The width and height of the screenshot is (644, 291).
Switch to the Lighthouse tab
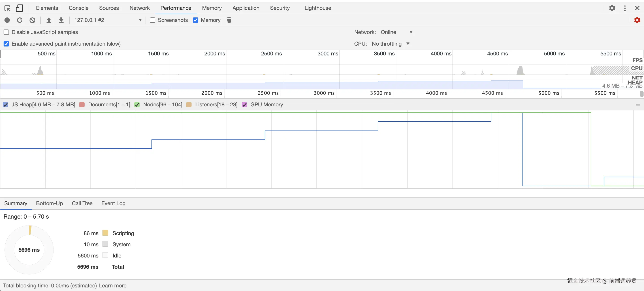[318, 8]
